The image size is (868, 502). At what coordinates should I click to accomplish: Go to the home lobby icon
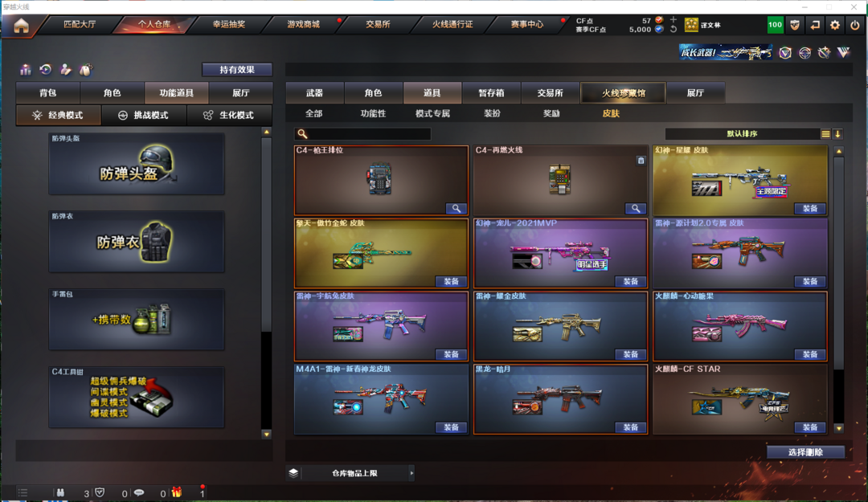(21, 26)
